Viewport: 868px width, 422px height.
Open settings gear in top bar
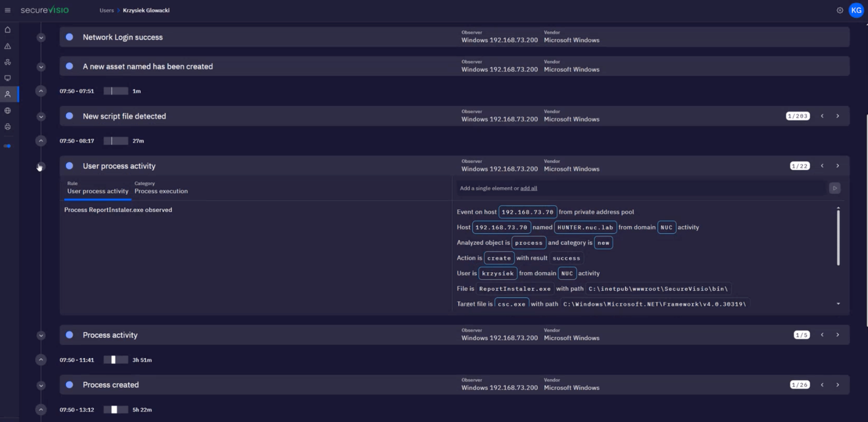(x=840, y=10)
